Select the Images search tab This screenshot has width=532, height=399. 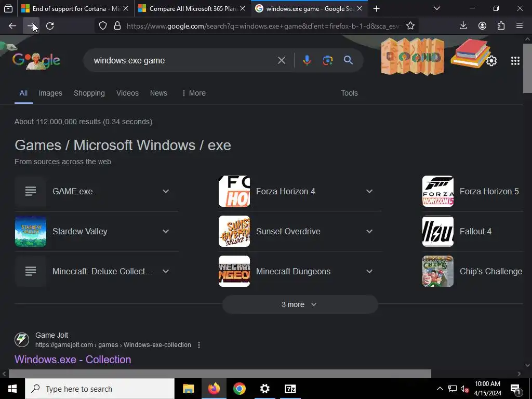click(50, 93)
